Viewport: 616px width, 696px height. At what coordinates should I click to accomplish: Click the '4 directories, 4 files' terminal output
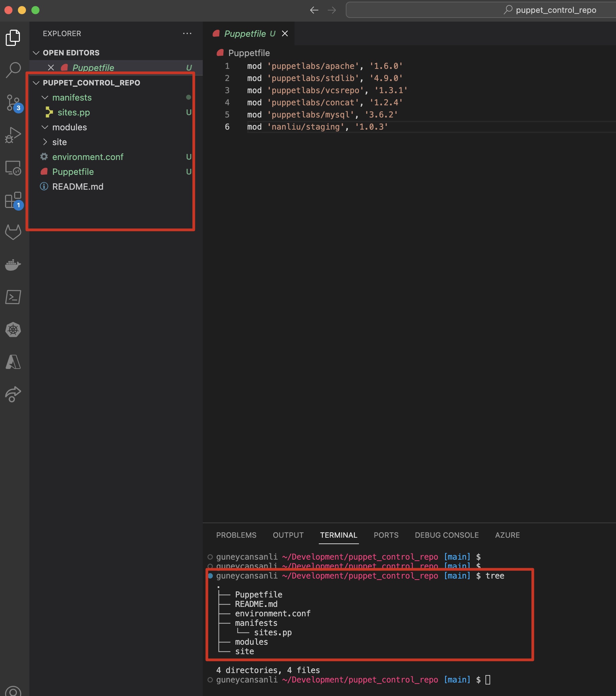[268, 670]
